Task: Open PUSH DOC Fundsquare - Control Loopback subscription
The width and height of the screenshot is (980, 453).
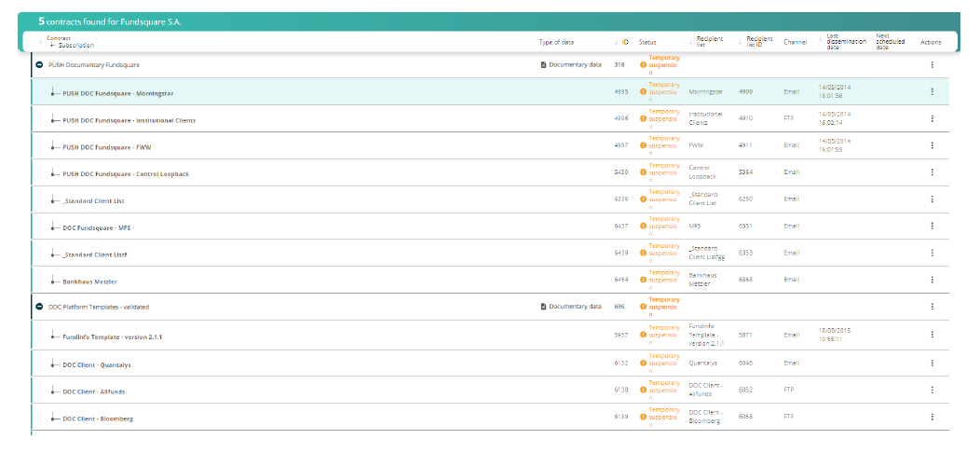Action: pyautogui.click(x=125, y=174)
